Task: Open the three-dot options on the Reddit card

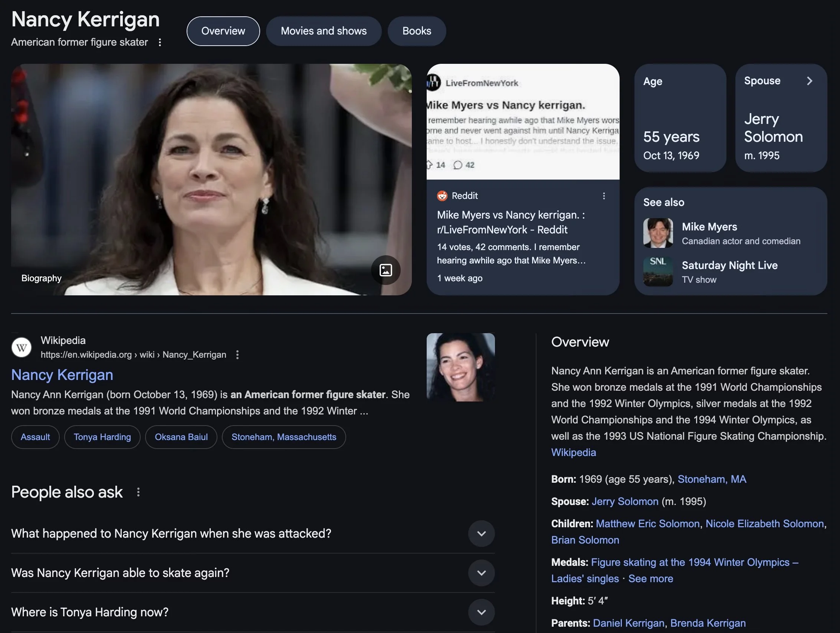Action: pyautogui.click(x=604, y=196)
